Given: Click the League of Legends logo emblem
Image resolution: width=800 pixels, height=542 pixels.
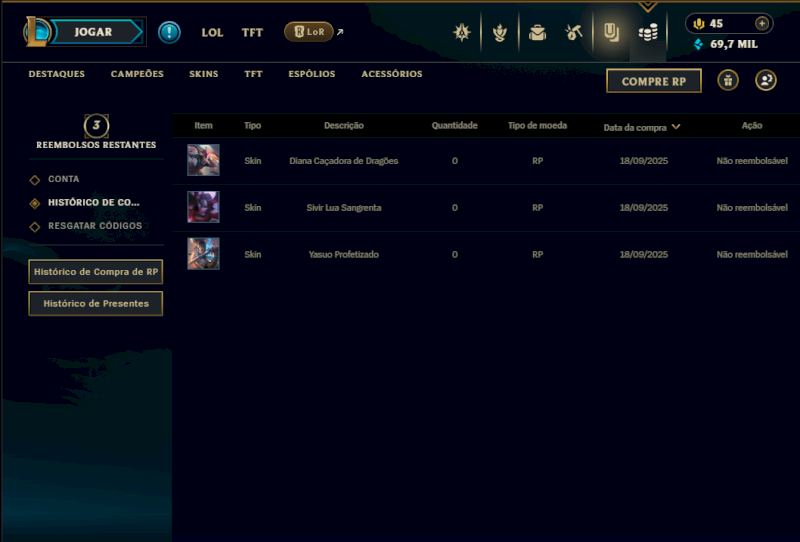Looking at the screenshot, I should tap(37, 32).
